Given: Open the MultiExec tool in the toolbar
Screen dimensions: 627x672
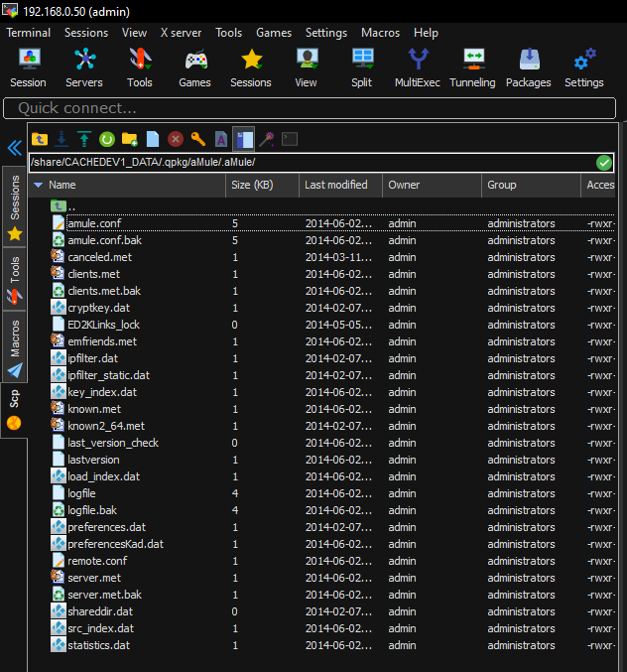Looking at the screenshot, I should [417, 67].
